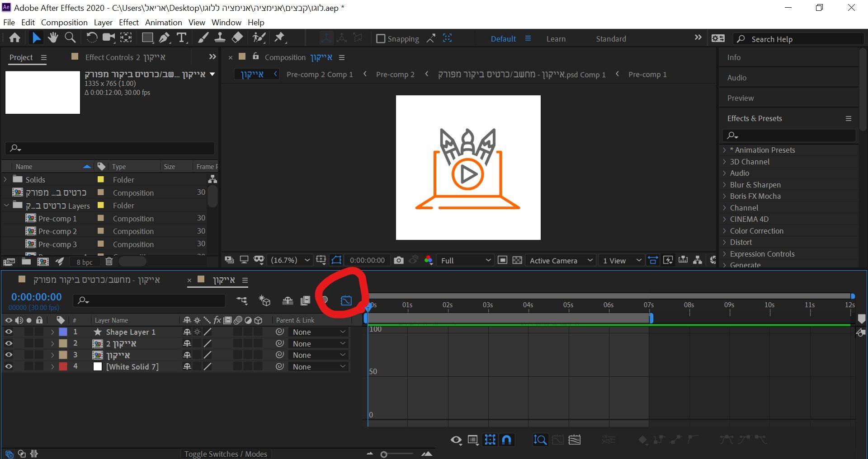Screen dimensions: 868x459
Task: Switch to the Effect Controls tab
Action: click(125, 57)
